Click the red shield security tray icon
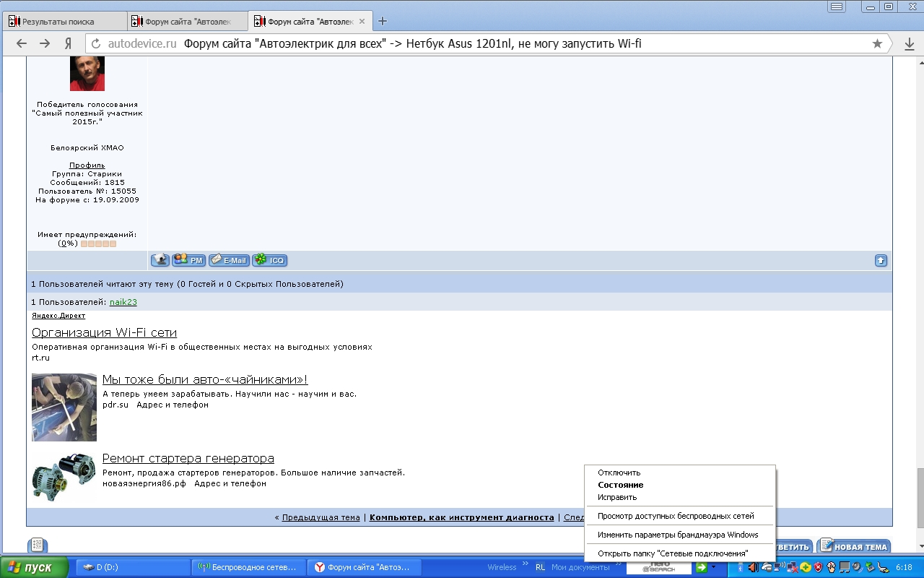The image size is (924, 578). [x=818, y=568]
